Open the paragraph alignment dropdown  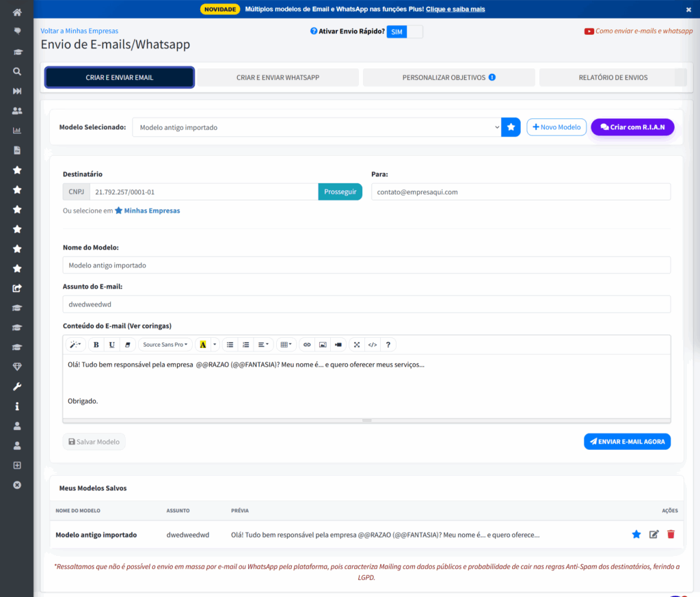pyautogui.click(x=263, y=345)
